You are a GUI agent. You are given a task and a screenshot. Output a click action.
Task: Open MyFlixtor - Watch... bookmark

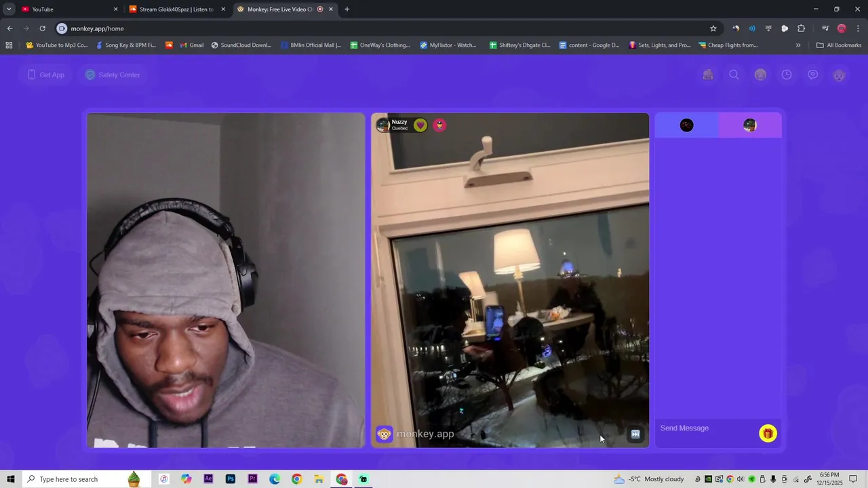(448, 45)
